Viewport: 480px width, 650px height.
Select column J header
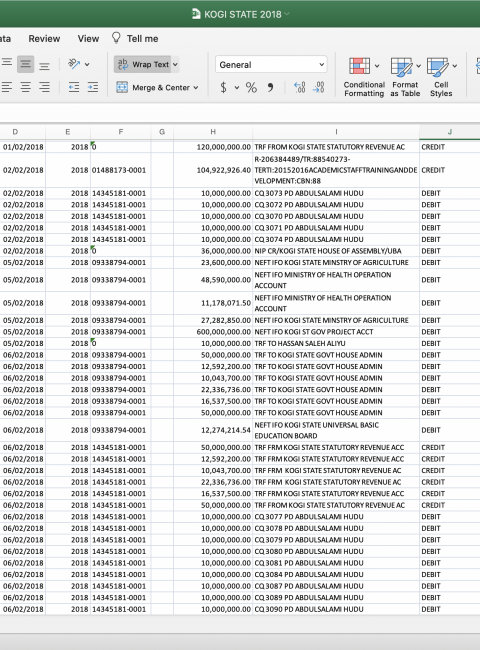450,132
